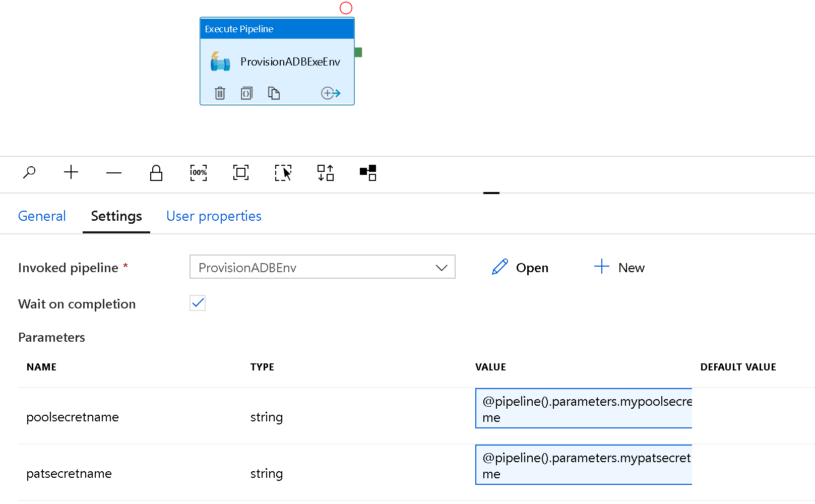This screenshot has width=815, height=504.
Task: View the activity's JSON code
Action: (247, 93)
